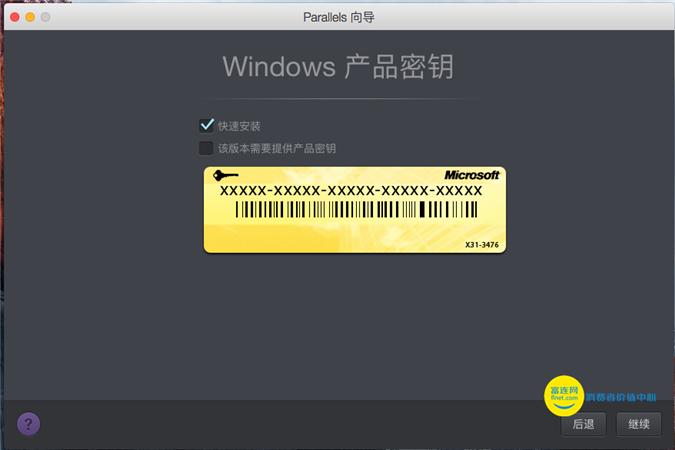Open help with purple question mark
The height and width of the screenshot is (450, 675).
pos(28,424)
